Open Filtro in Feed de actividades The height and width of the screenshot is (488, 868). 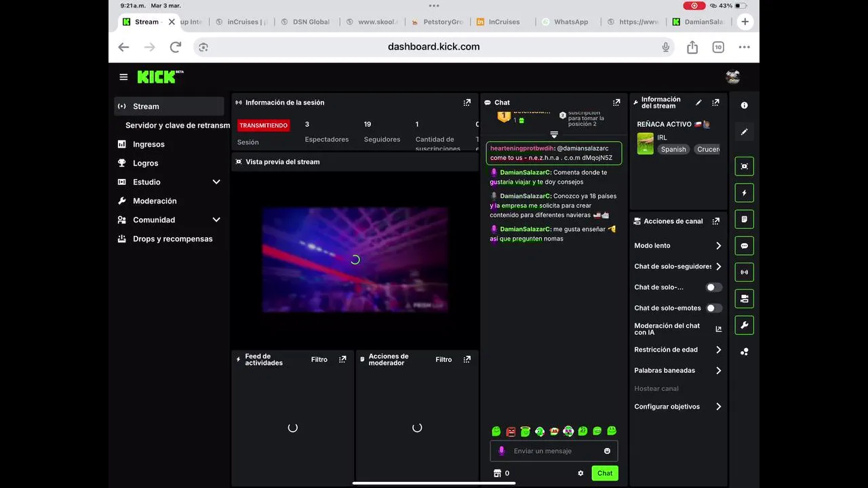[319, 360]
